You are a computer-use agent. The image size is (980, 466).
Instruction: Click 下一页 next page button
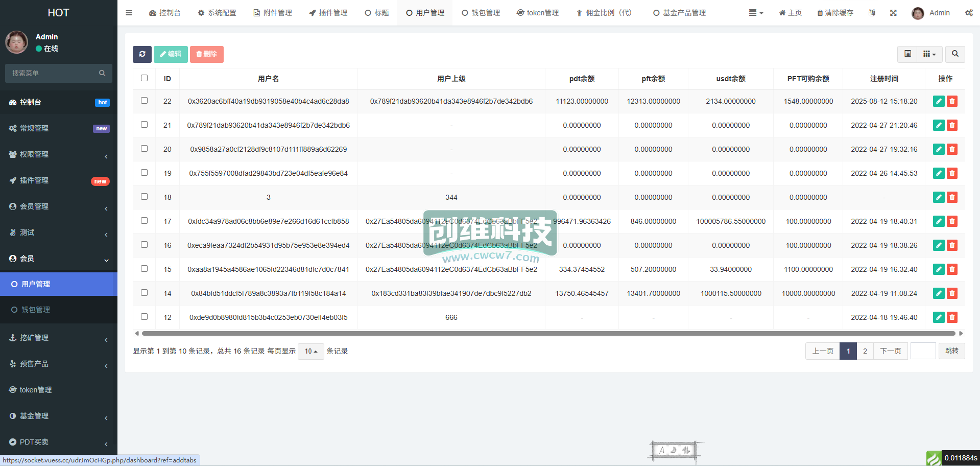tap(890, 351)
